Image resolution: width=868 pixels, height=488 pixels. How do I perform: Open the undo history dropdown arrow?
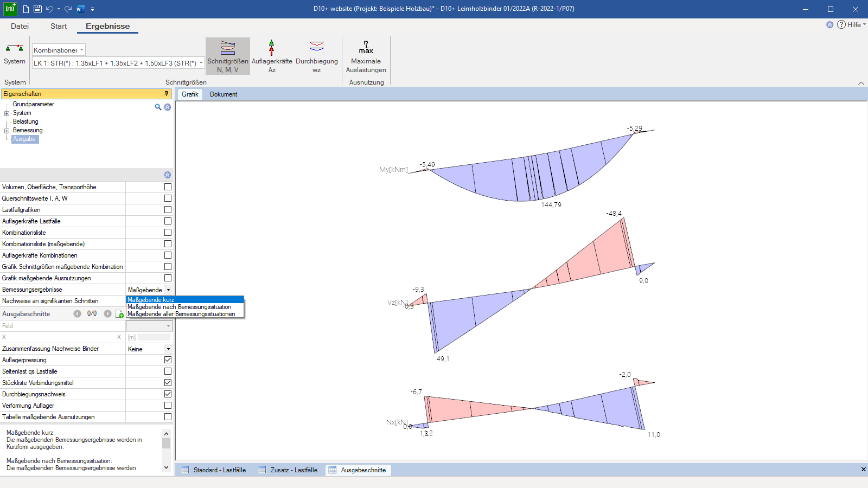point(59,9)
